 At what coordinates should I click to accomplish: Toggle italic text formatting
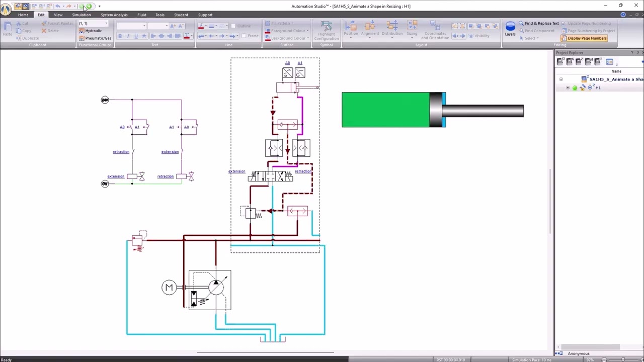click(x=128, y=36)
